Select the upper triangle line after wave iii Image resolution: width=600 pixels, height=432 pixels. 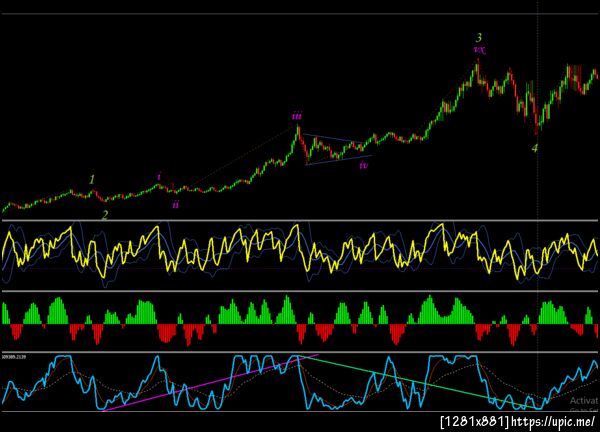point(333,139)
